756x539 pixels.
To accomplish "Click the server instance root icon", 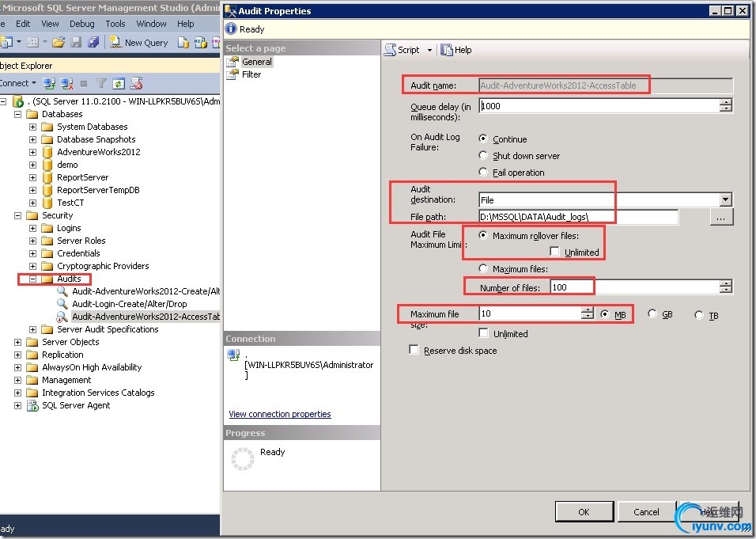I will [x=18, y=101].
